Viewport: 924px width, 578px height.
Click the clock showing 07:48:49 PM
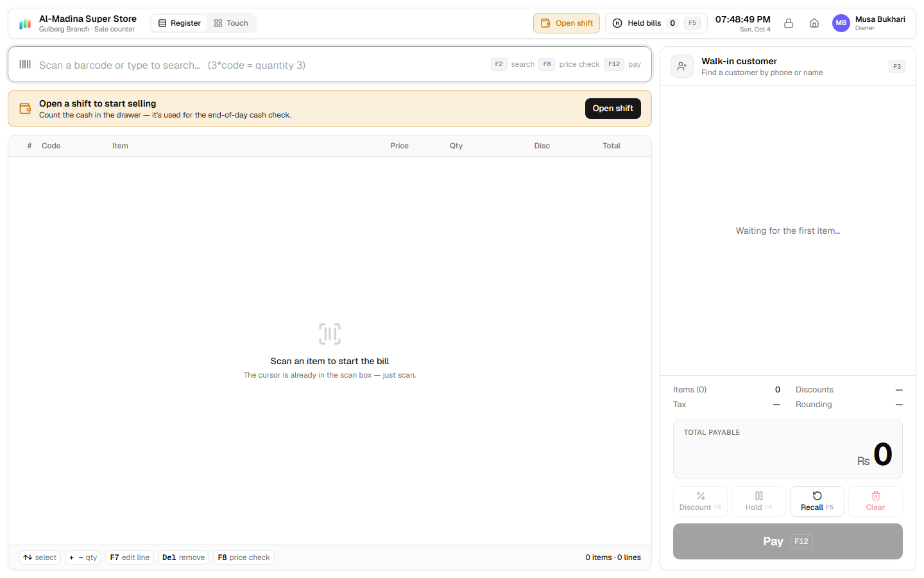pyautogui.click(x=743, y=19)
